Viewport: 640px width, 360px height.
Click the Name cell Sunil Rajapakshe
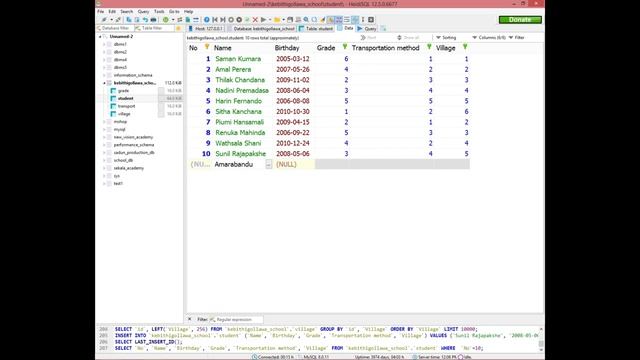click(240, 154)
